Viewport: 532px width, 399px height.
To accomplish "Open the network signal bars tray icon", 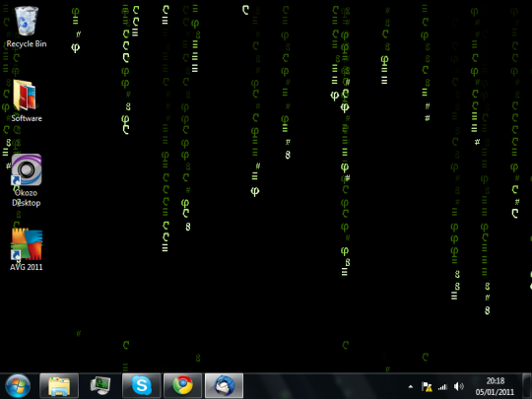I will 442,386.
